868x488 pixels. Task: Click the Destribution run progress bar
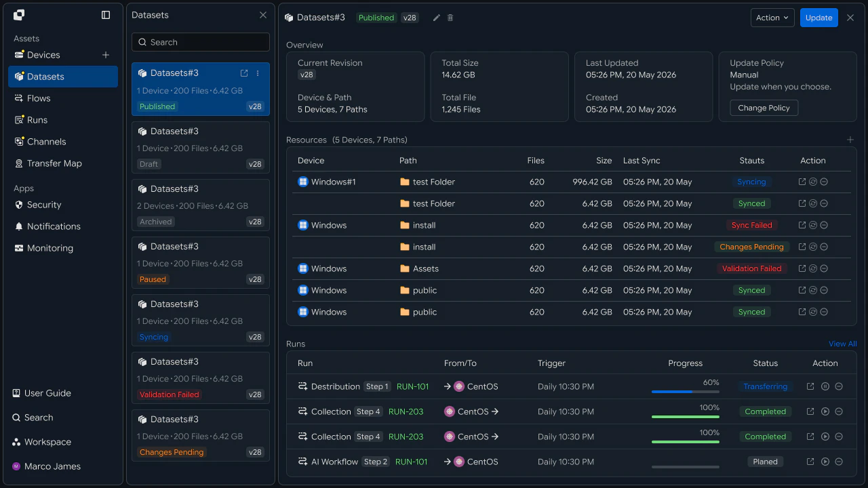(686, 391)
